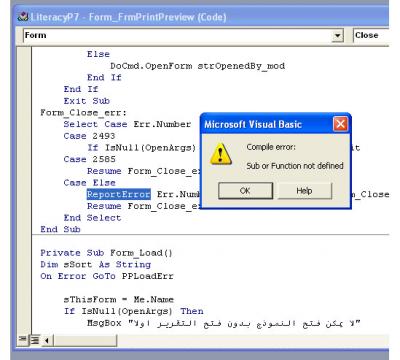Click the warning icon in error dialog
The width and height of the screenshot is (400, 360).
(x=221, y=154)
